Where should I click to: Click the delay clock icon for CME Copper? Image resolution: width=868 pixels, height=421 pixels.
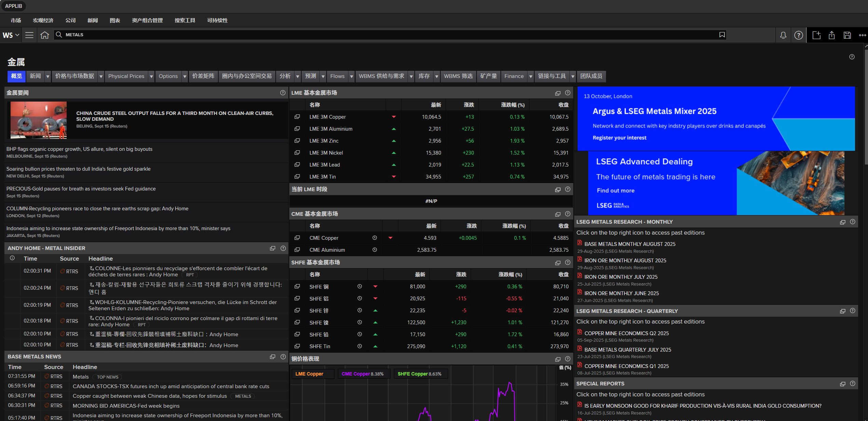pyautogui.click(x=374, y=238)
